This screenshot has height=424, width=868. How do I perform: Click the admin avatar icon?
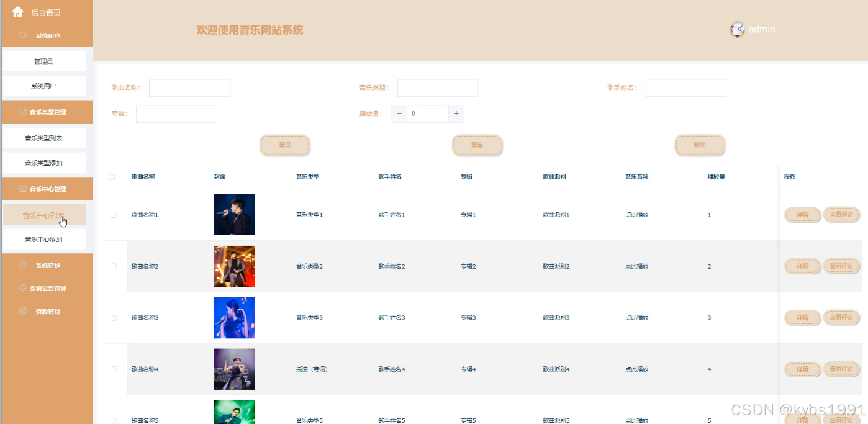pyautogui.click(x=737, y=29)
